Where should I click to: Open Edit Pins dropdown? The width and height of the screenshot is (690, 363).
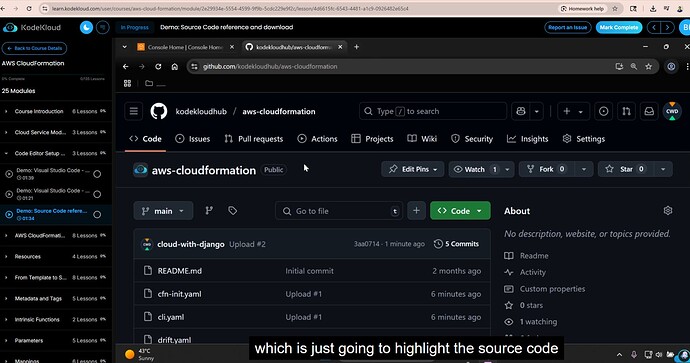413,169
